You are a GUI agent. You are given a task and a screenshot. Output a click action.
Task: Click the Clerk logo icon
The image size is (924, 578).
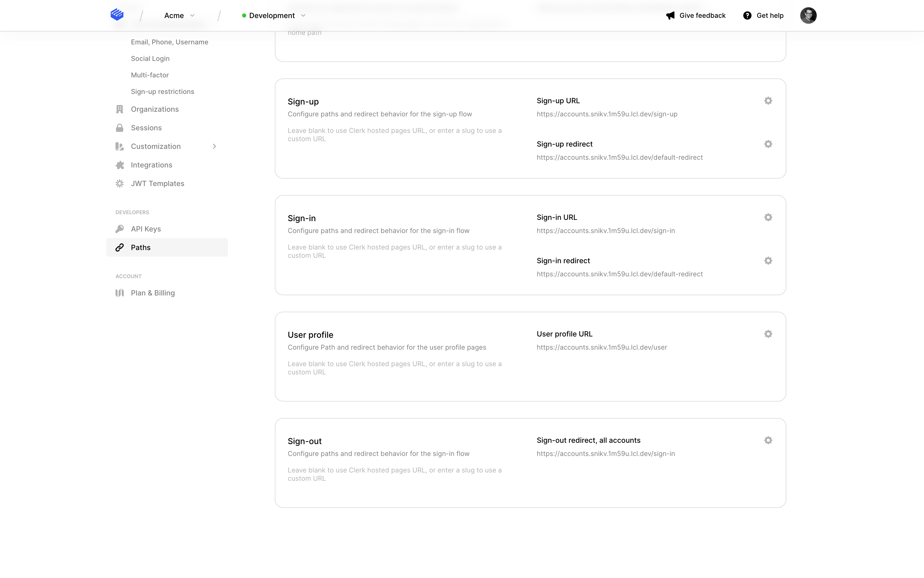coord(117,15)
